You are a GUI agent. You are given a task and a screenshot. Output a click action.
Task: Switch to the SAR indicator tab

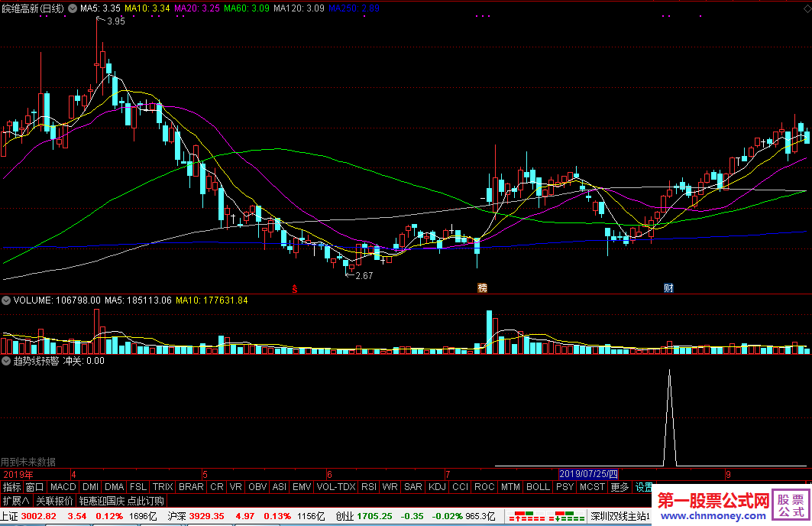[413, 487]
